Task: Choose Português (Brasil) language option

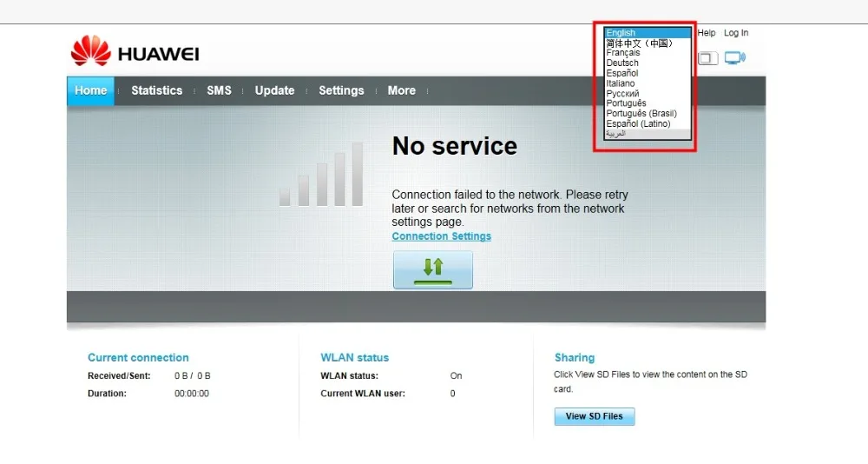Action: [x=648, y=113]
